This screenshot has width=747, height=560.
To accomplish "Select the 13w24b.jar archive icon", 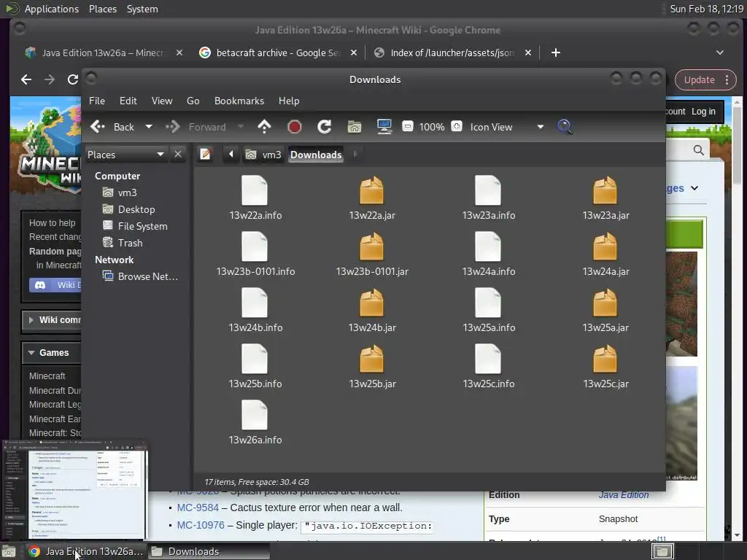I will (371, 303).
